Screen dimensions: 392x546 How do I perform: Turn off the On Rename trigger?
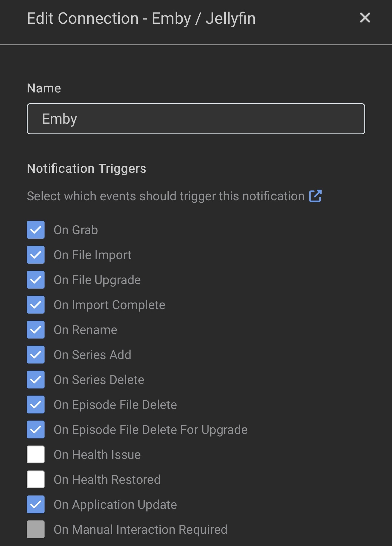36,330
